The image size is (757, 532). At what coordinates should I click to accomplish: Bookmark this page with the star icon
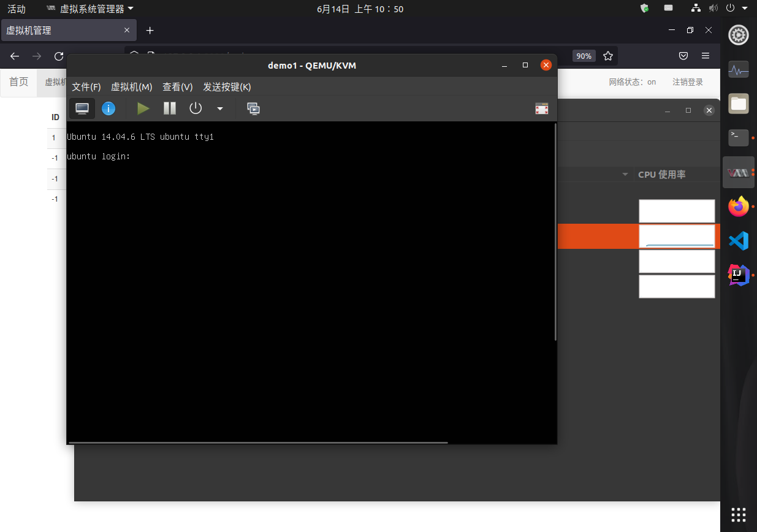(607, 56)
